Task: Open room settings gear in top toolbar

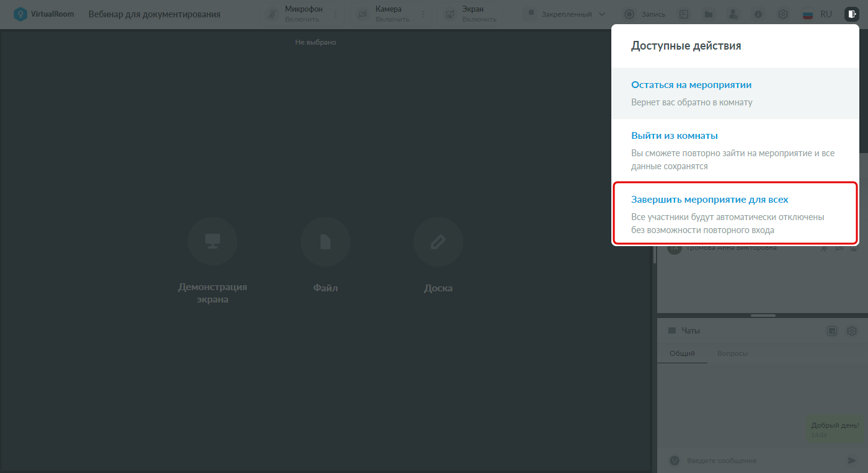Action: [x=783, y=14]
